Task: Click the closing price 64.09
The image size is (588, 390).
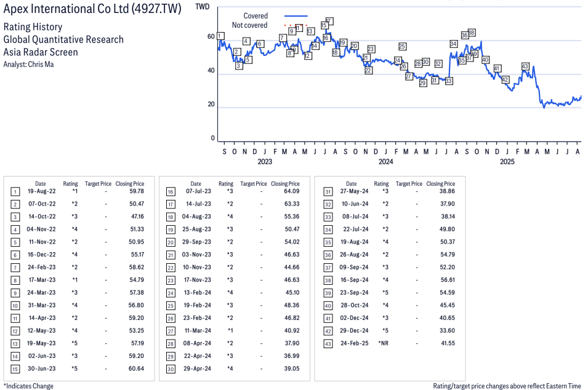Action: [x=292, y=191]
